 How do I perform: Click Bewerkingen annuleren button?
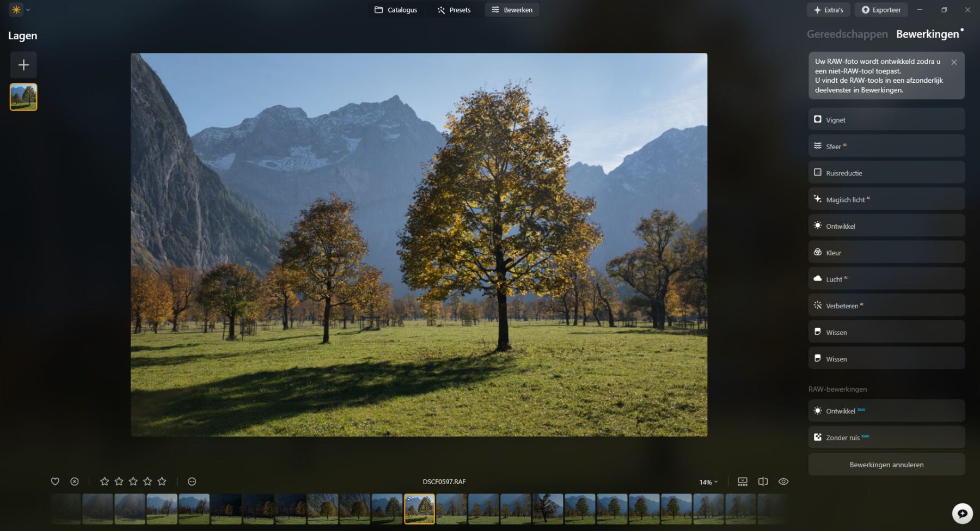(886, 465)
